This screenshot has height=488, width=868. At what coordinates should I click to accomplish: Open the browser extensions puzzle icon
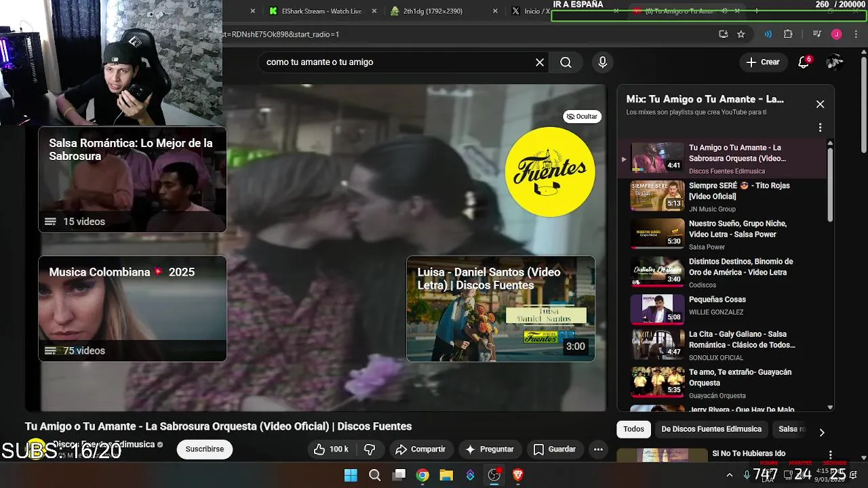coord(788,34)
